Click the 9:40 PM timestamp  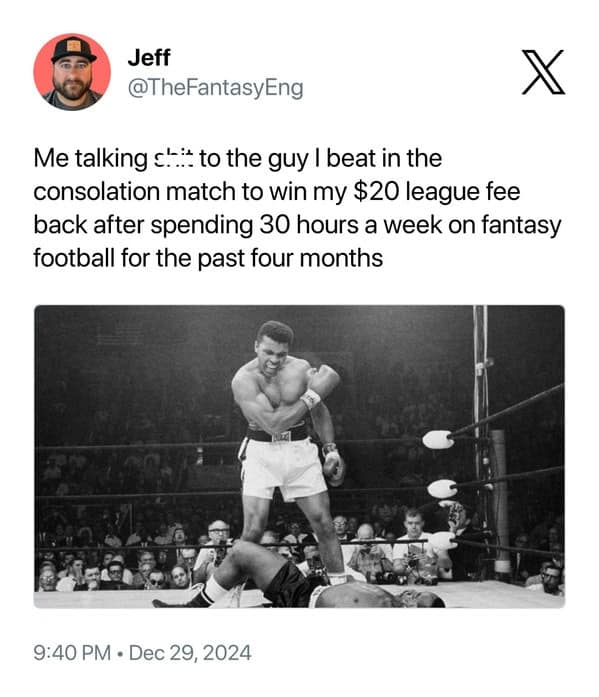coord(72,653)
